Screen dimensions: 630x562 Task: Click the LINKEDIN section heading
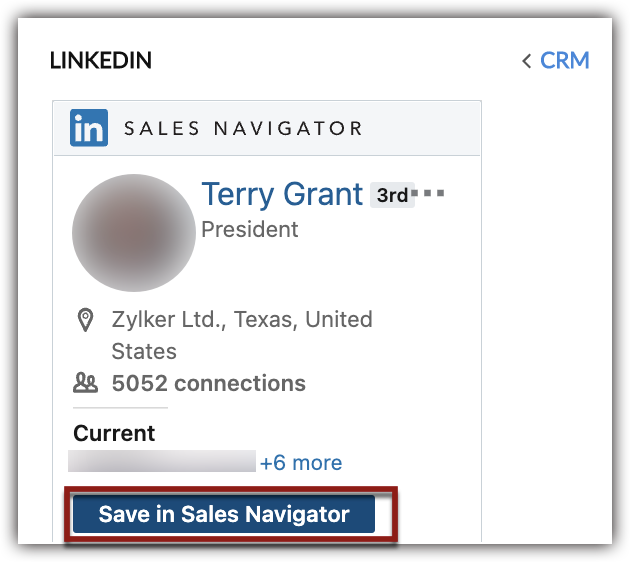101,61
